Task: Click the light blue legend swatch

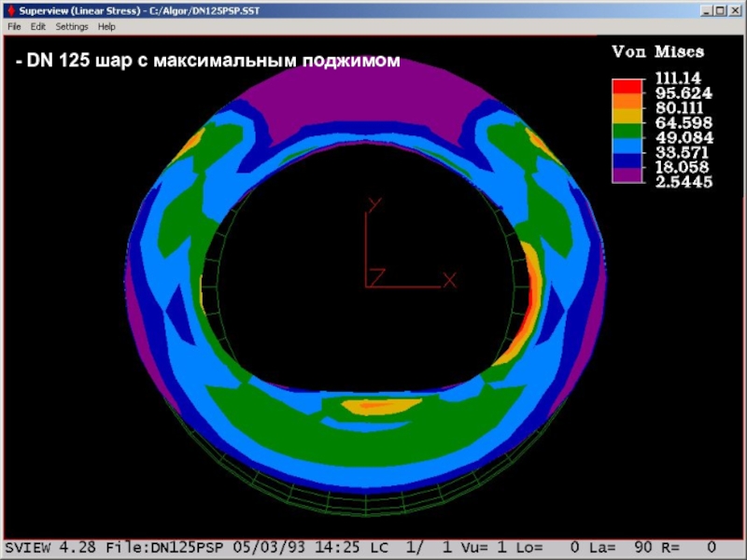Action: click(627, 146)
